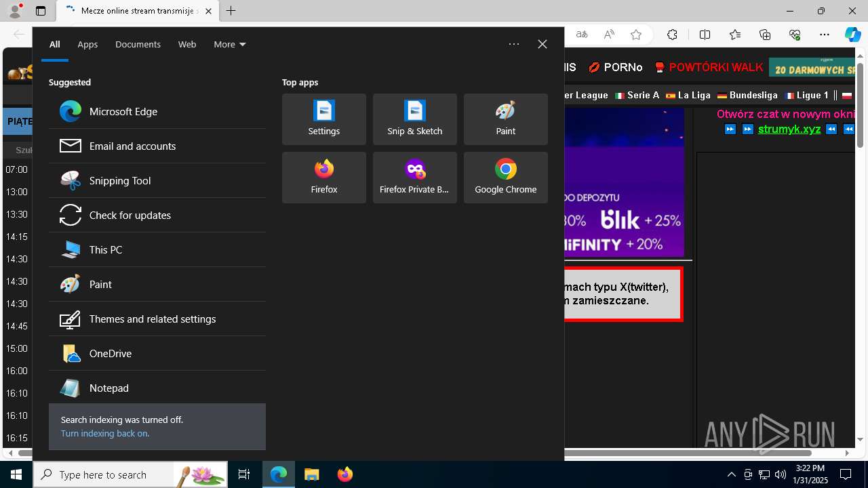
Task: Close the Mecze online stream tab
Action: pyautogui.click(x=209, y=11)
